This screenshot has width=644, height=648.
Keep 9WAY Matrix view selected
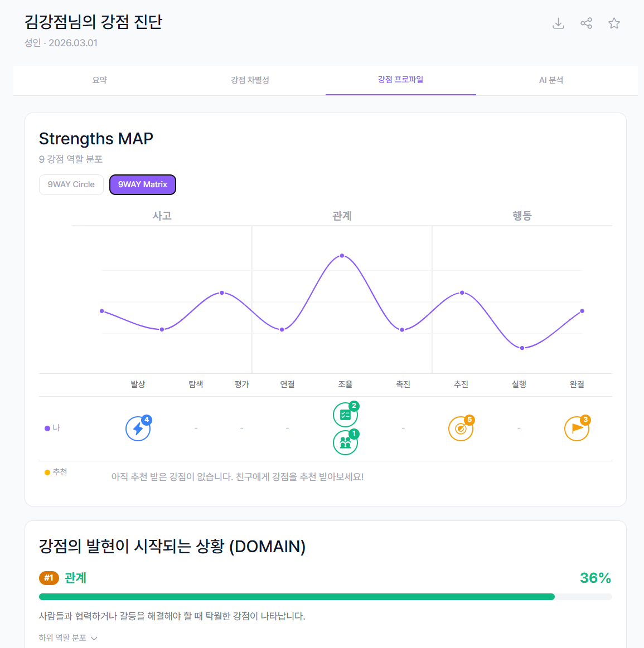(x=142, y=184)
